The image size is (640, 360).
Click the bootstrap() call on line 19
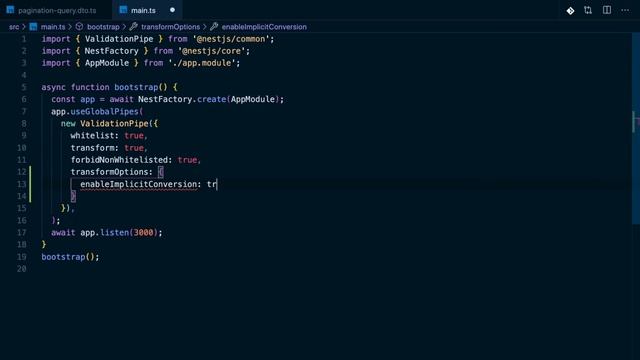point(70,257)
